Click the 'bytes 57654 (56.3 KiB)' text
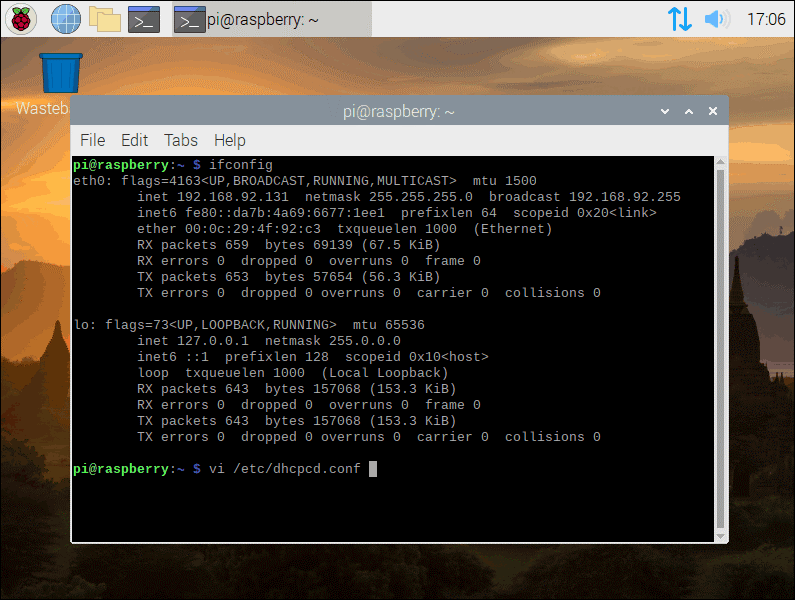795x600 pixels. [x=352, y=276]
